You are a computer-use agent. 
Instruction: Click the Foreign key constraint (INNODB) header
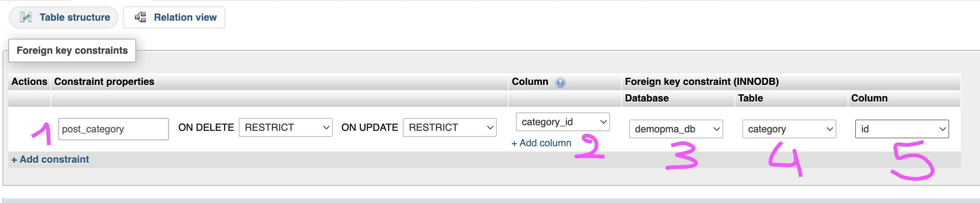[701, 82]
